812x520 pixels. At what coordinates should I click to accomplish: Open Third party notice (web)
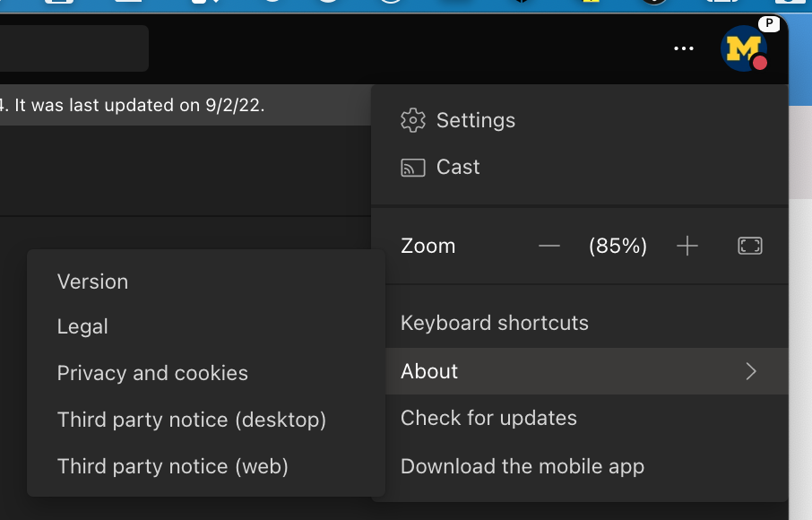[173, 466]
